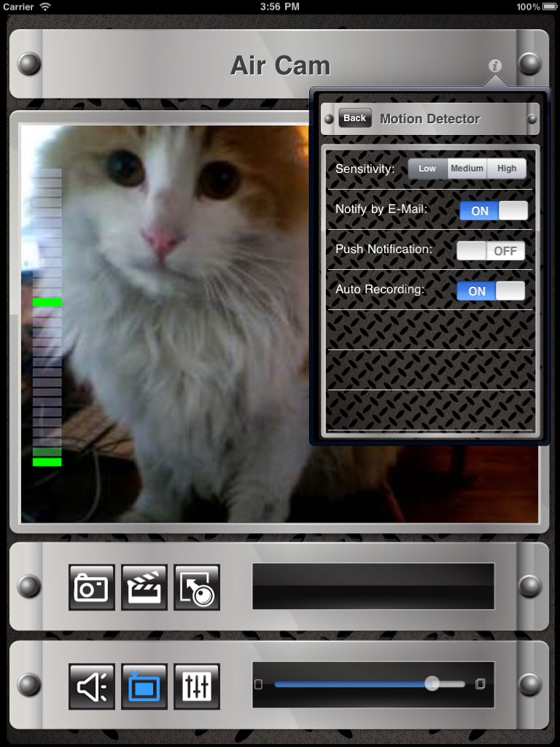
Task: Tap the speaker sound icon
Action: coord(91,686)
